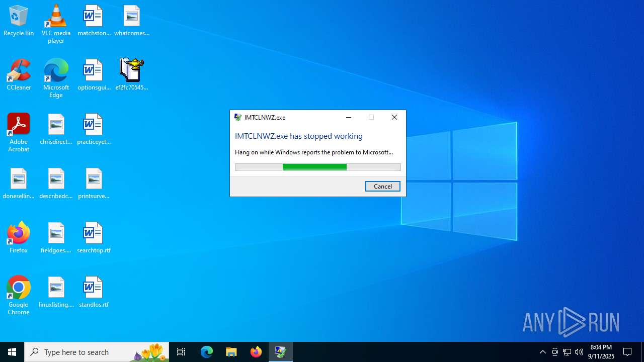
Task: Click the running IMTCLNWZ taskbar app icon
Action: (x=281, y=352)
